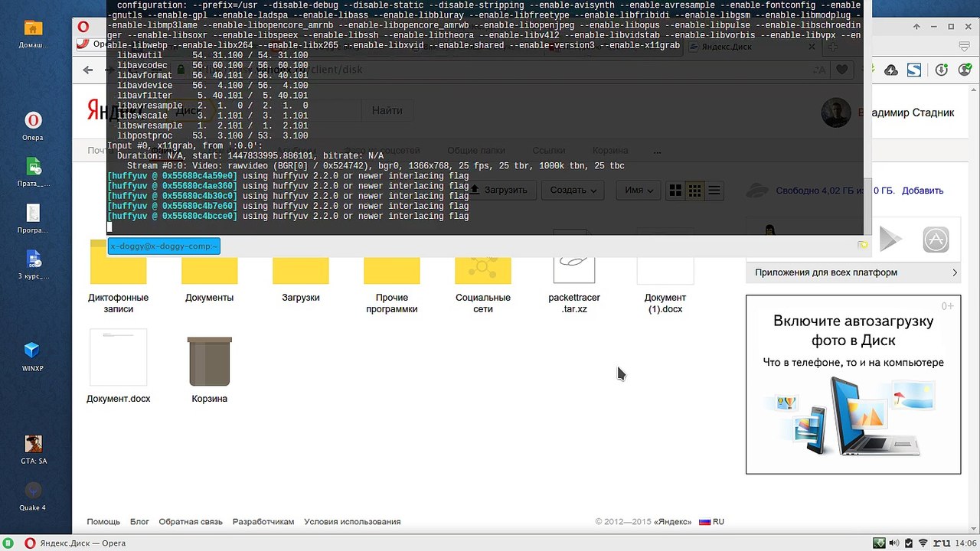Switch the ru keyboard layout indicator
Image resolution: width=980 pixels, height=551 pixels.
942,543
